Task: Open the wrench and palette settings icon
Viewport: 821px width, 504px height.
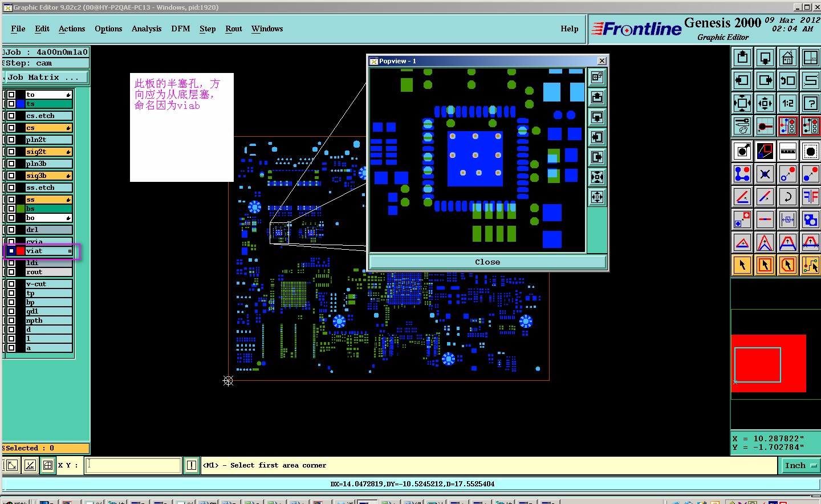Action: [x=742, y=126]
